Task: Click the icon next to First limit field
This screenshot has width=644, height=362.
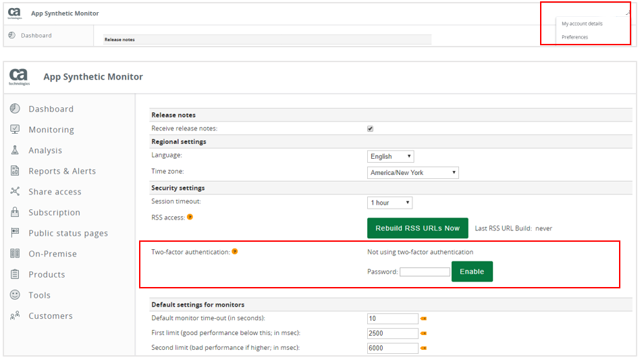Action: coord(423,333)
